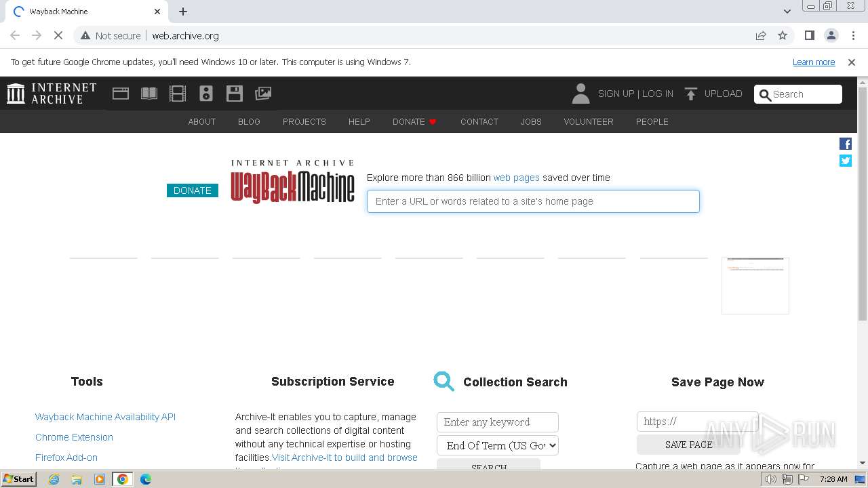Screen dimensions: 868x488
Task: Share the page on Facebook
Action: 846,144
